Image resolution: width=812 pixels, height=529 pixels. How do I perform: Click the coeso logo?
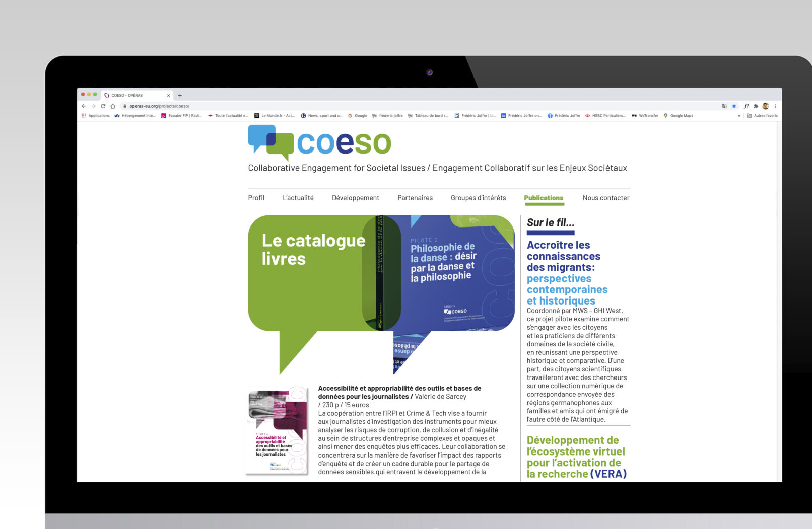pos(319,142)
